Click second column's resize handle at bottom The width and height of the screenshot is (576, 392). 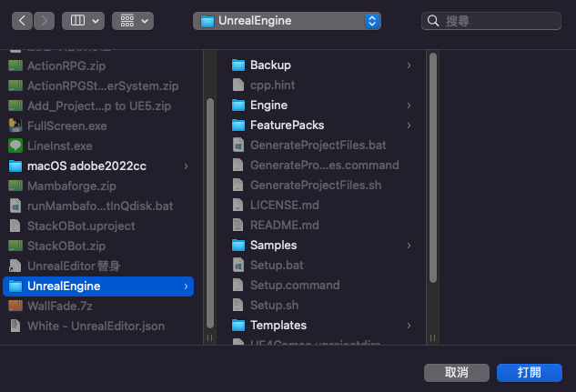(x=433, y=338)
